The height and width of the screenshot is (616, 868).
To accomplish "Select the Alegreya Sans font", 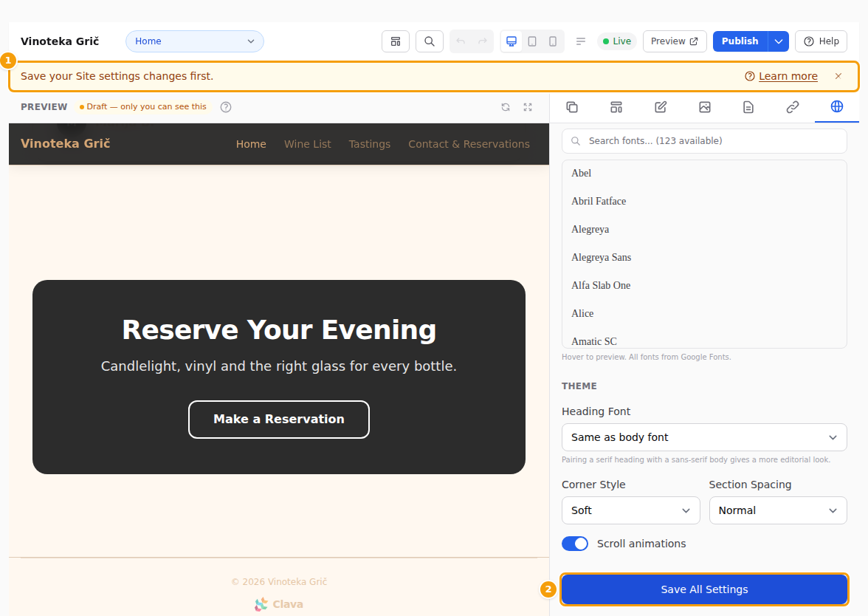I will (x=704, y=258).
